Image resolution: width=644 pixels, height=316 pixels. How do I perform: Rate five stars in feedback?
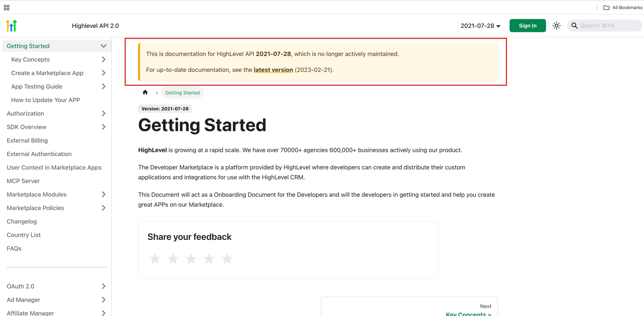[227, 259]
